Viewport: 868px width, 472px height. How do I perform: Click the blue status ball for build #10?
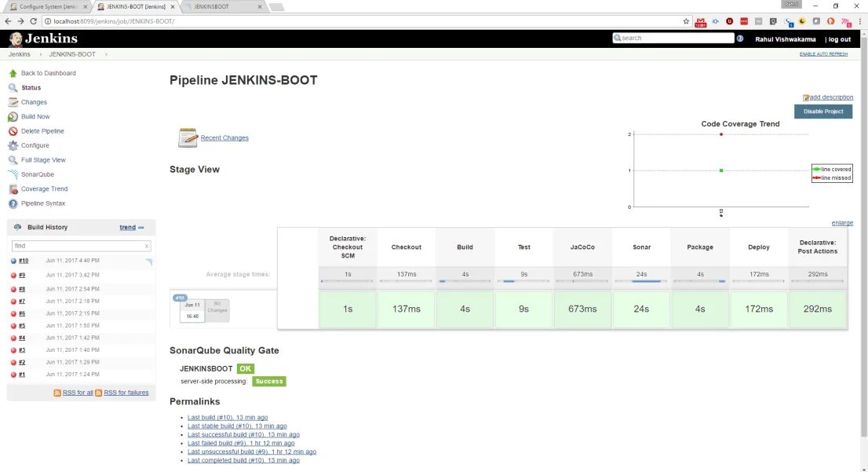tap(13, 261)
